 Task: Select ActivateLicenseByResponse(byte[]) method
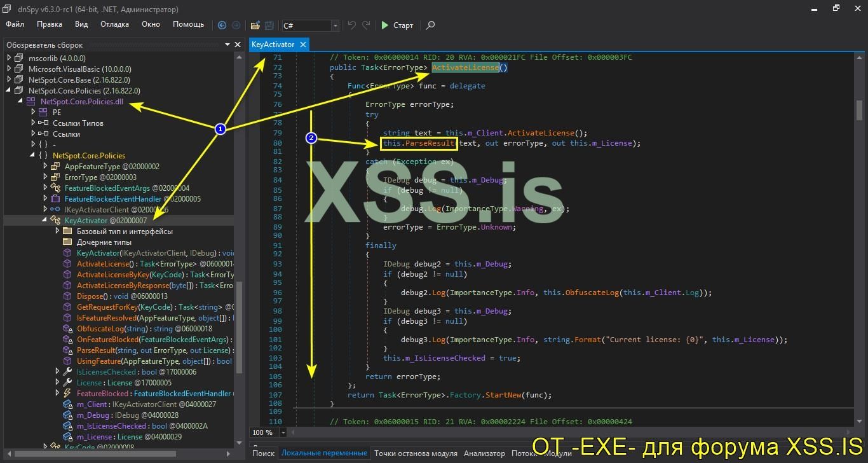pyautogui.click(x=155, y=285)
